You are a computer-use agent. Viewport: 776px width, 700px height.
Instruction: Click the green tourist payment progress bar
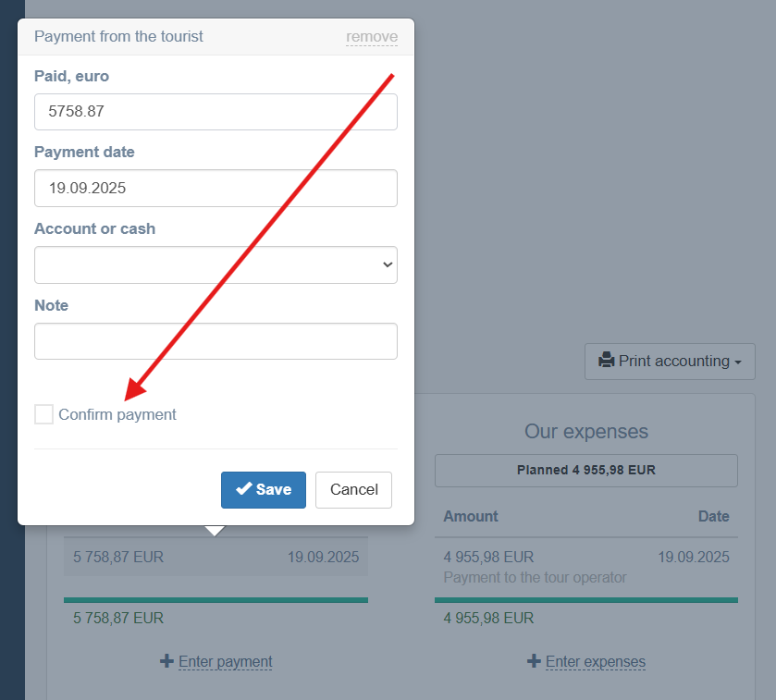coord(216,600)
